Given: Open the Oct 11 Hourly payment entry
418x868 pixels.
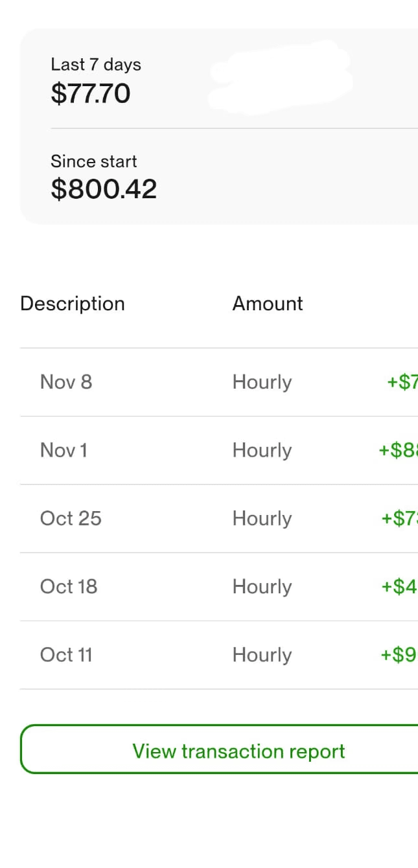Looking at the screenshot, I should pos(194,655).
